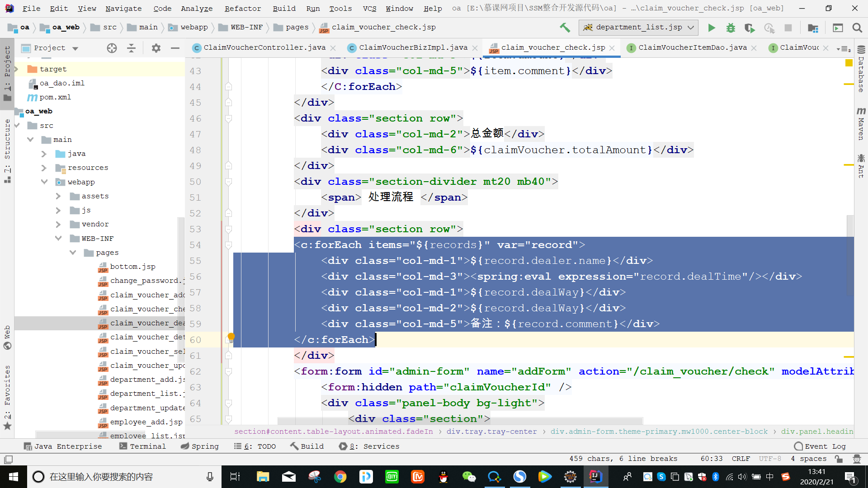This screenshot has height=488, width=868.
Task: Open the Ant tool window
Action: point(861,165)
